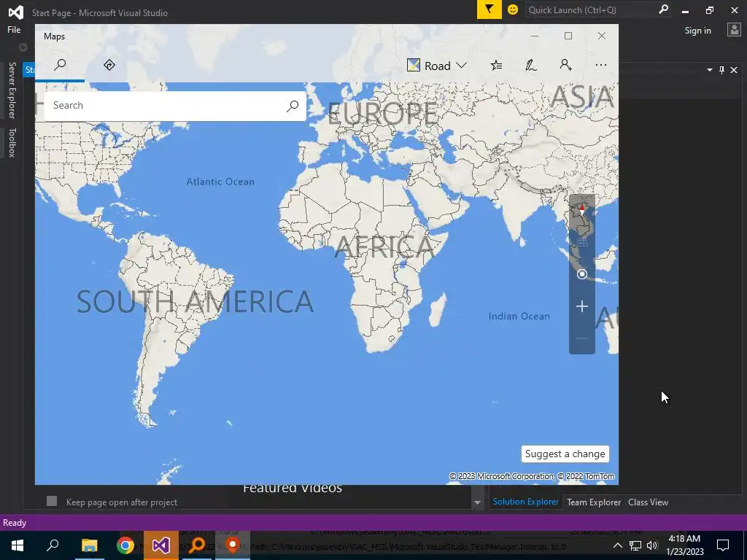The image size is (747, 560).
Task: Open the Toolbox side tab
Action: point(12,142)
